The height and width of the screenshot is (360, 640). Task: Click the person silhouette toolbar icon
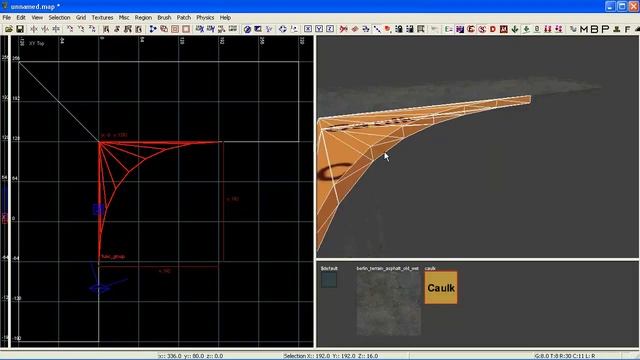[x=617, y=29]
